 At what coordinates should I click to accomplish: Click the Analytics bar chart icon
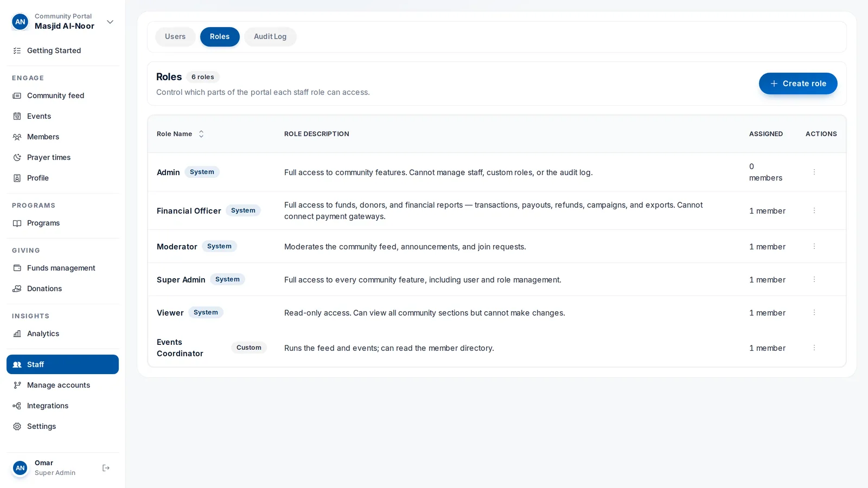point(17,333)
